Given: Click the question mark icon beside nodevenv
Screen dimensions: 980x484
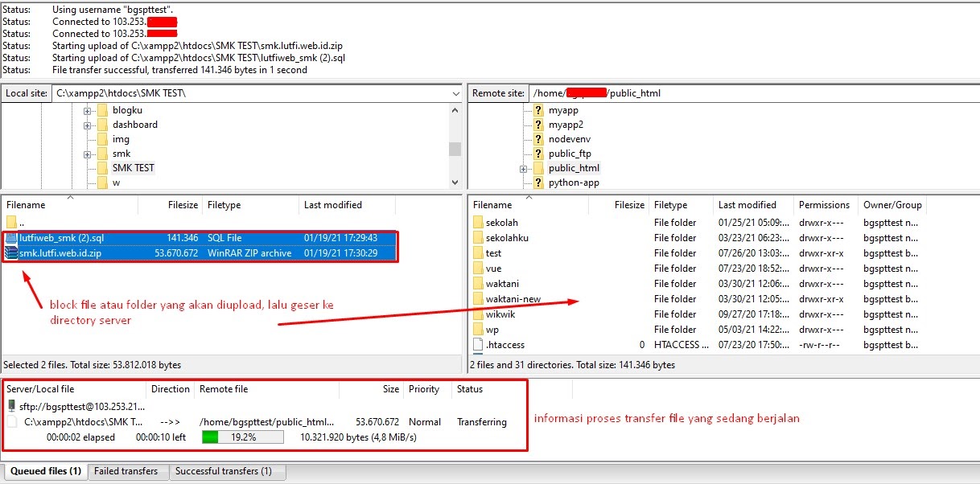Looking at the screenshot, I should click(538, 139).
